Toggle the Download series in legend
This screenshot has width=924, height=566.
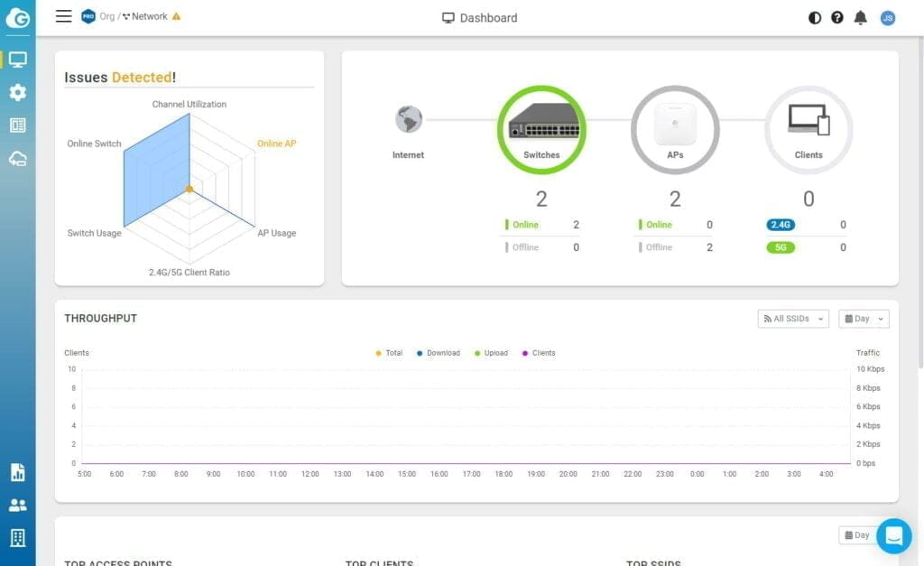click(x=439, y=353)
